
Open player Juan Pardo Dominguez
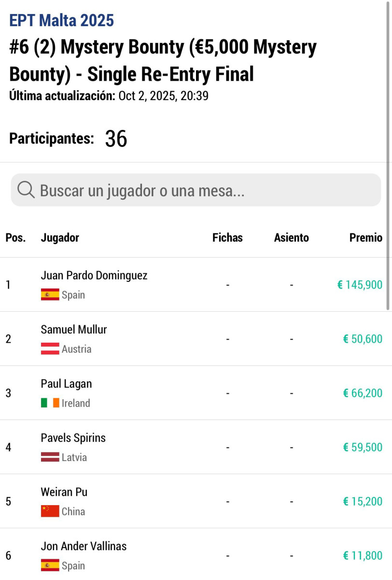[94, 275]
